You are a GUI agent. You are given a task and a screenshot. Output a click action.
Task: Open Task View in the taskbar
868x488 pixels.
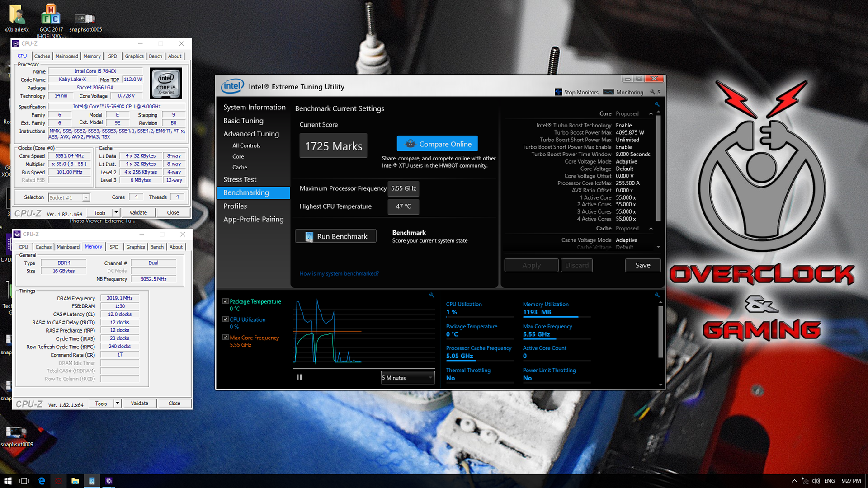24,481
